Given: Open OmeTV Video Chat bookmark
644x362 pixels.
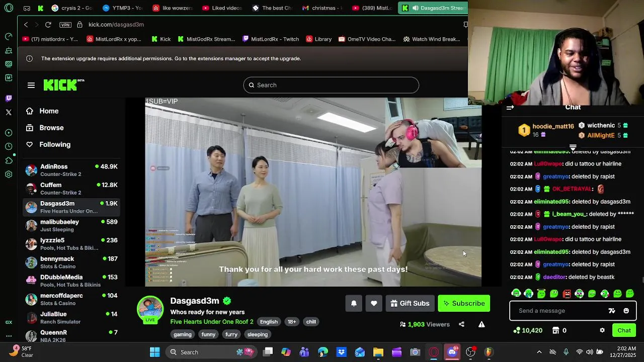Looking at the screenshot, I should [x=367, y=39].
